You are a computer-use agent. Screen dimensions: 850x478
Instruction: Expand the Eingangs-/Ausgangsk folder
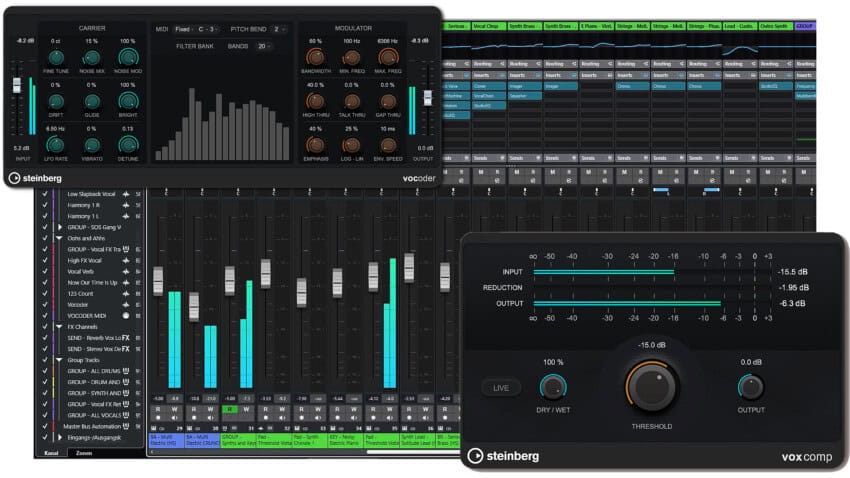[60, 437]
